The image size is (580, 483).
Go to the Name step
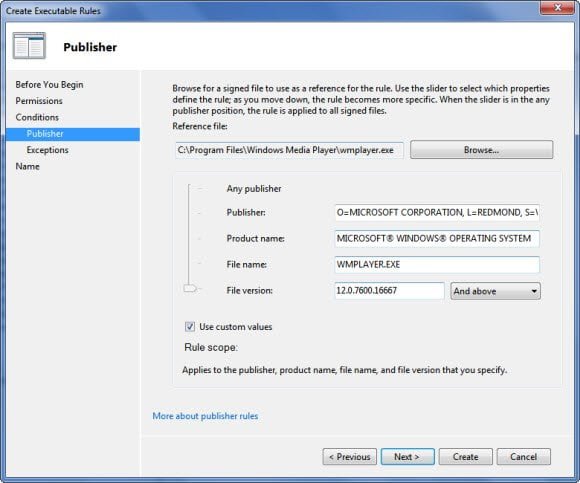(27, 166)
